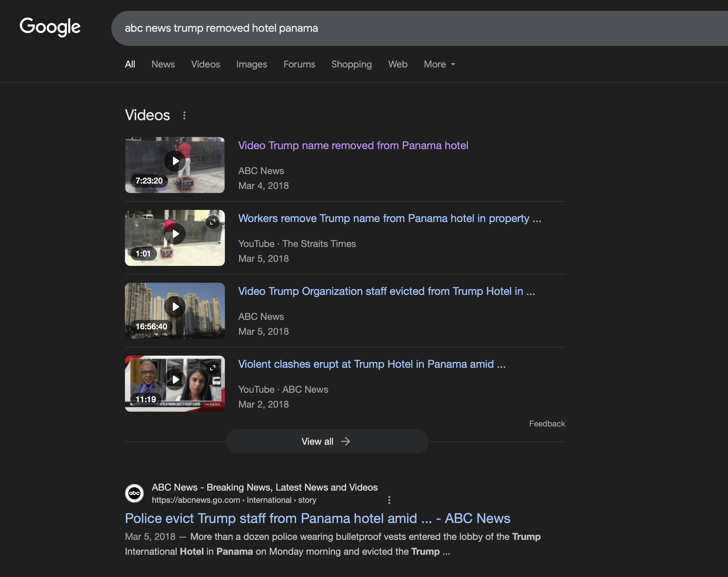The height and width of the screenshot is (577, 728).
Task: Open 'Violent clashes erupt at Trump Hotel' link
Action: (x=372, y=364)
